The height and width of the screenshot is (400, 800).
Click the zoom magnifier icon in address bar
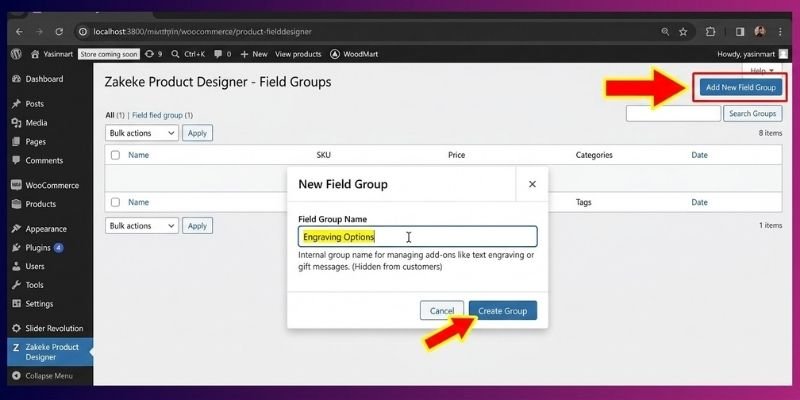click(x=665, y=32)
